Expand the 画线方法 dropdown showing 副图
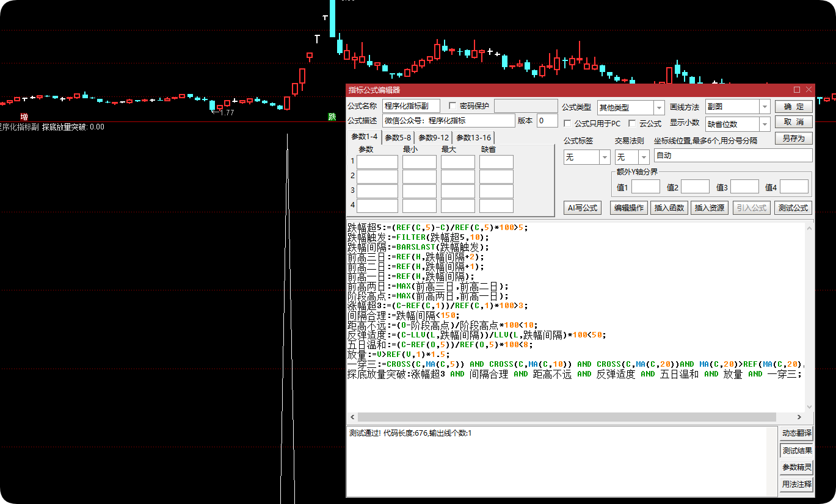 point(738,107)
